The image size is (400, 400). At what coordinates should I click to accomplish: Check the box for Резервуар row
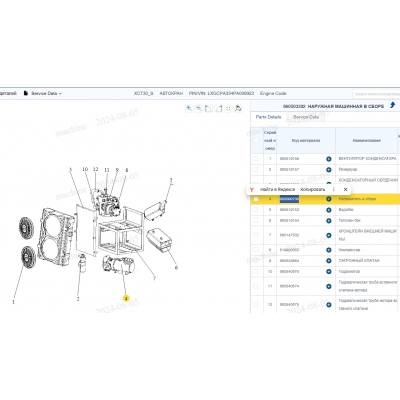point(256,169)
